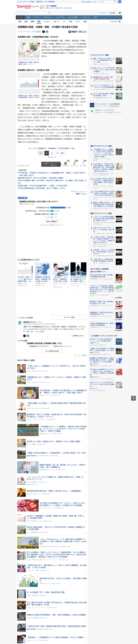The height and width of the screenshot is (644, 138).
Task: Expand もっと見る(331件) comments
Action: click(52, 351)
